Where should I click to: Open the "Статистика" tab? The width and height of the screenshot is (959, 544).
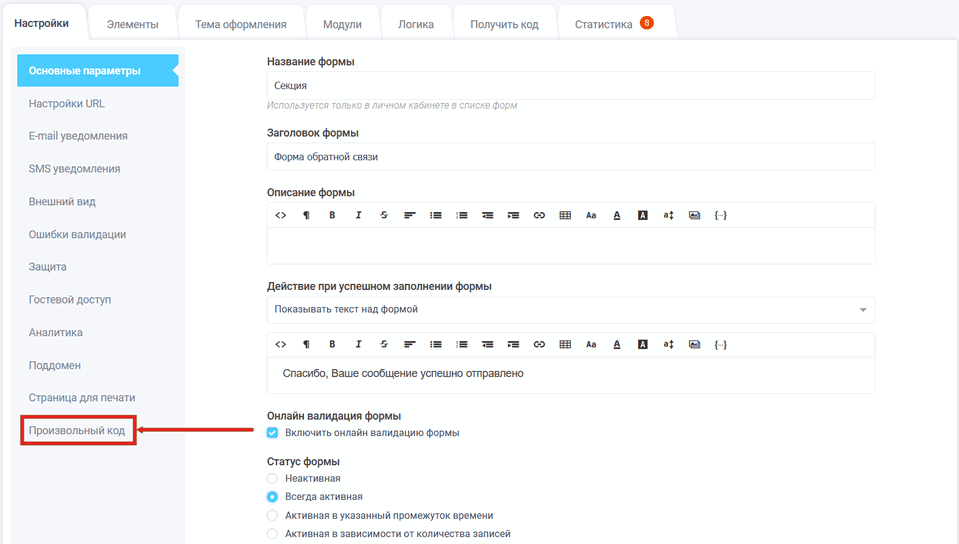click(604, 24)
